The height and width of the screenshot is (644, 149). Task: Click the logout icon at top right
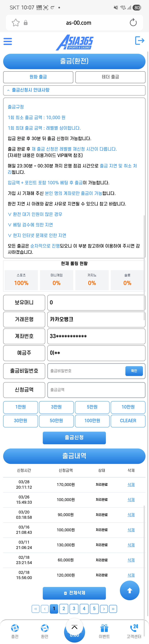coord(139,41)
